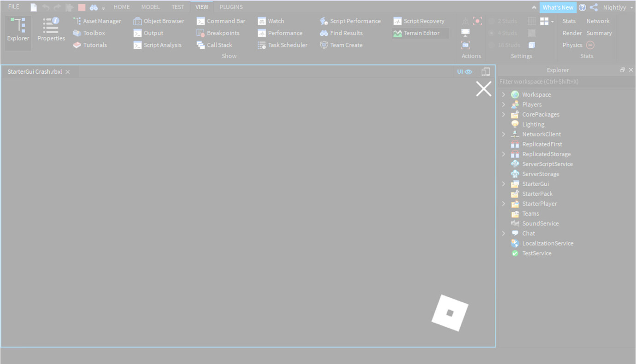This screenshot has width=636, height=364.
Task: Focus the Filter workspace search field
Action: coord(566,82)
